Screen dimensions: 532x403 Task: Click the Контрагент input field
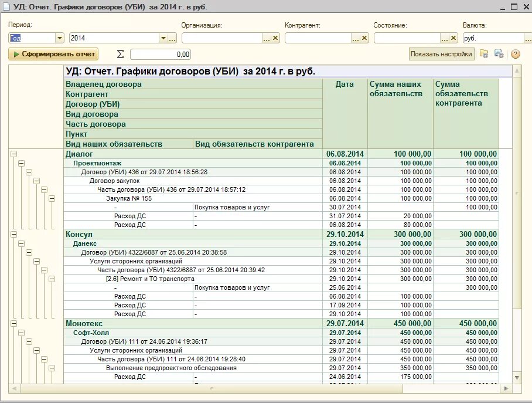click(x=318, y=38)
